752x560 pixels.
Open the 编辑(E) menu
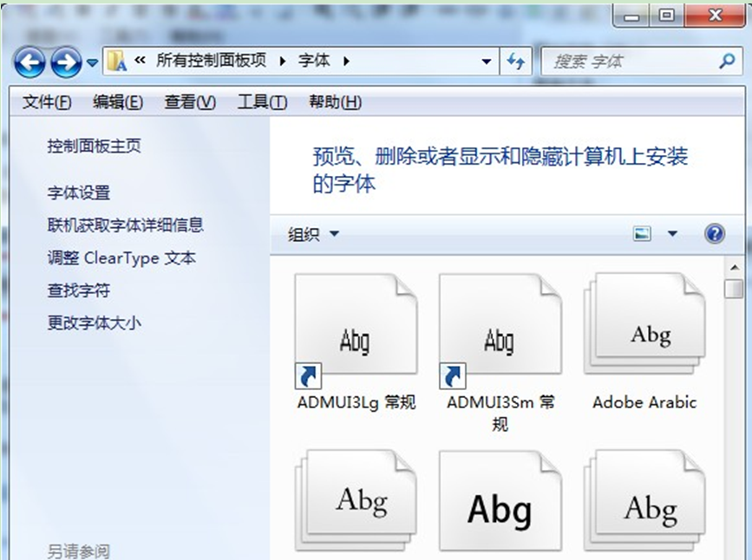(117, 101)
